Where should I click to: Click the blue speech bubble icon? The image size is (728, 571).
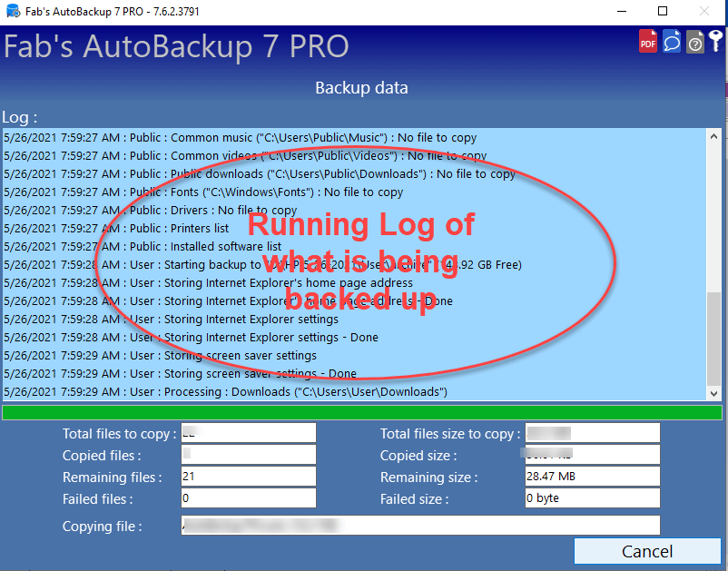(x=672, y=42)
